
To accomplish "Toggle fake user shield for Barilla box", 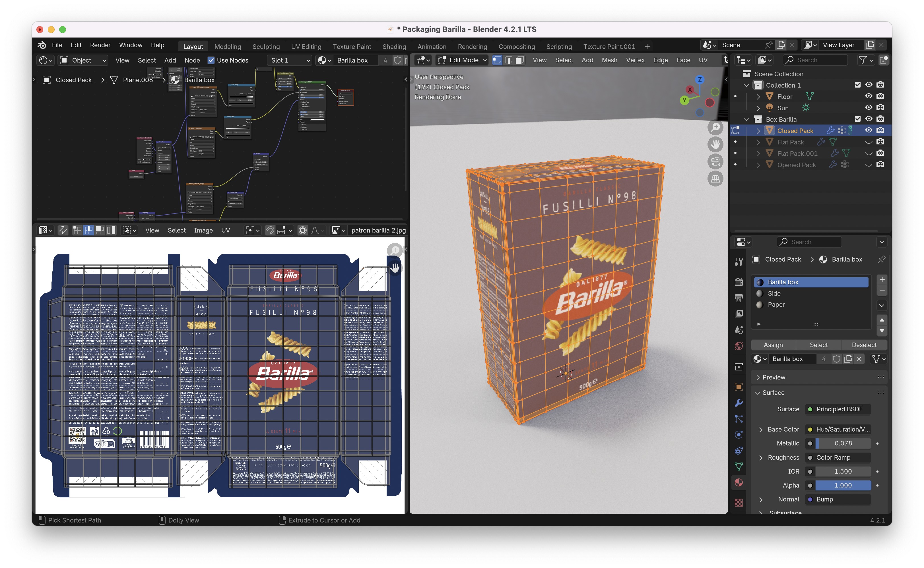I will tap(836, 359).
